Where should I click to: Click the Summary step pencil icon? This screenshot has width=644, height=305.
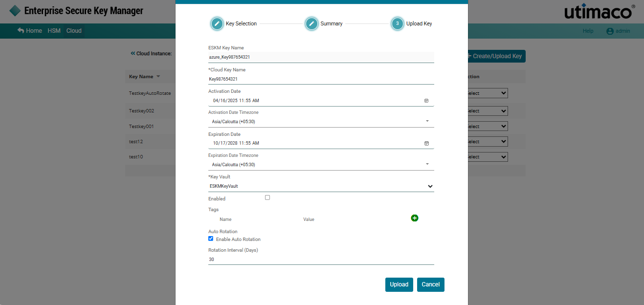[x=311, y=23]
